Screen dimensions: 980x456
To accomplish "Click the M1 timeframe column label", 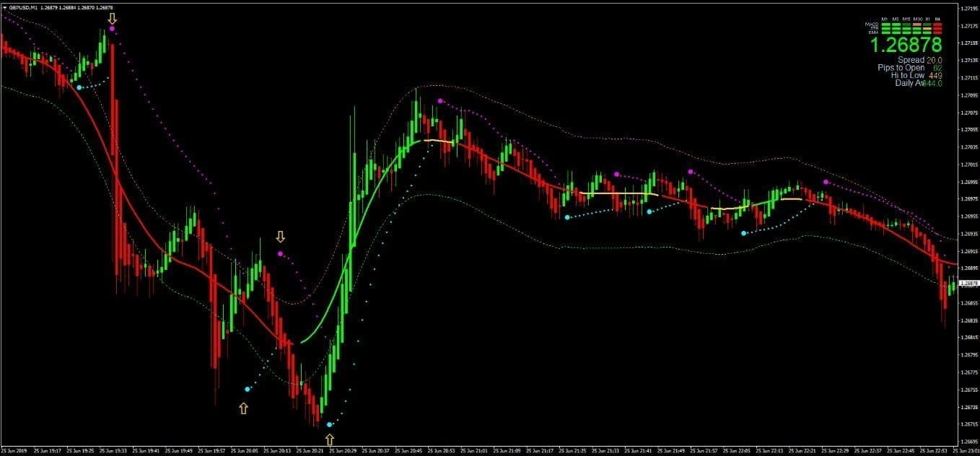I will [x=885, y=19].
